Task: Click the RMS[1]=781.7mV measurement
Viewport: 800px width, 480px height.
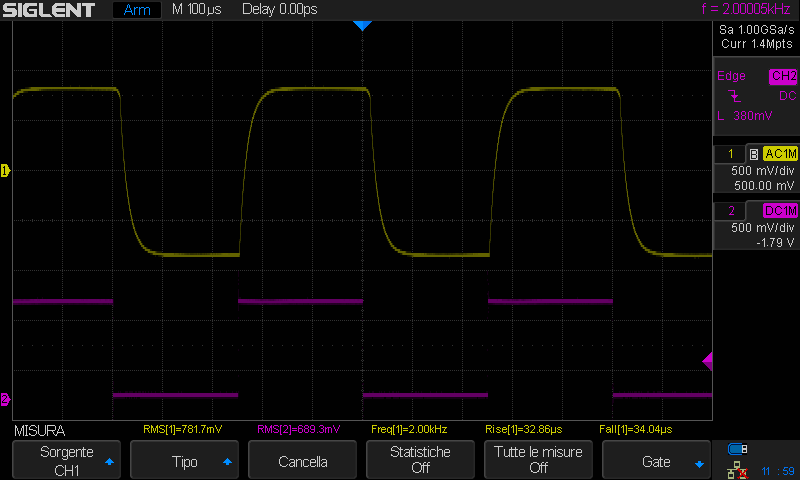Action: pos(183,430)
